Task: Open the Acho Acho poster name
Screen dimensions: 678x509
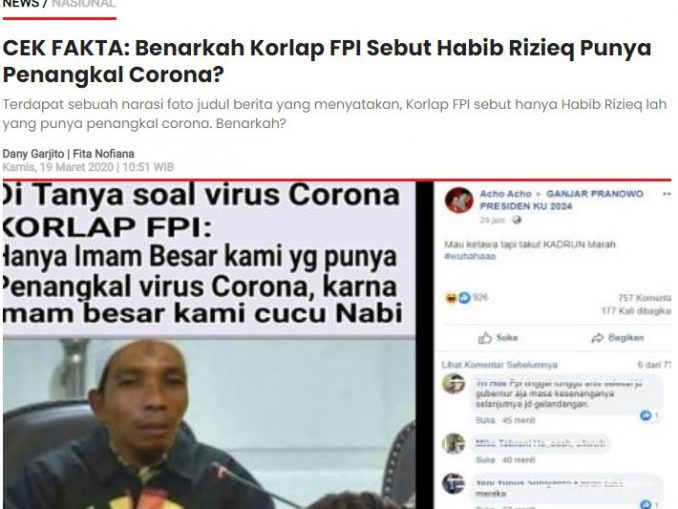Action: click(505, 194)
